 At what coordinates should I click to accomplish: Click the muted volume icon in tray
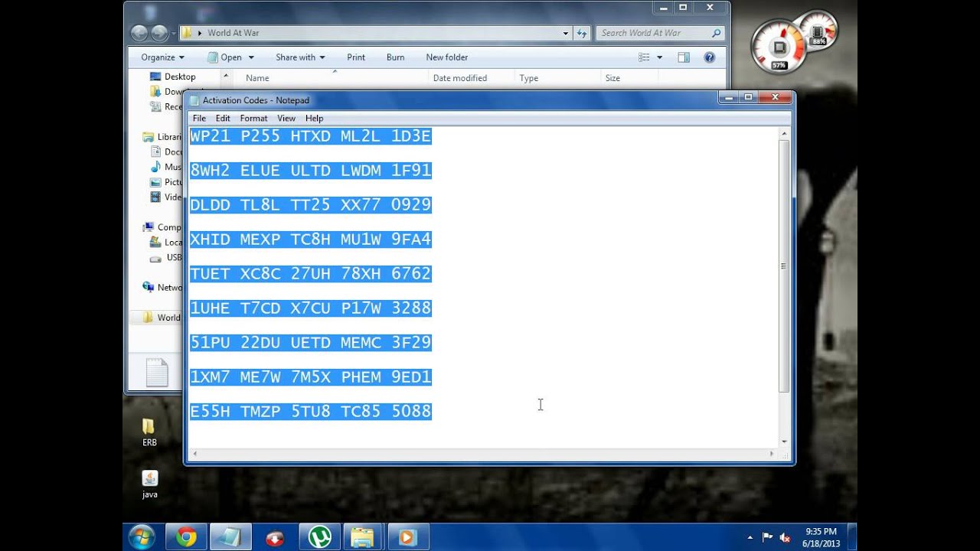click(785, 537)
